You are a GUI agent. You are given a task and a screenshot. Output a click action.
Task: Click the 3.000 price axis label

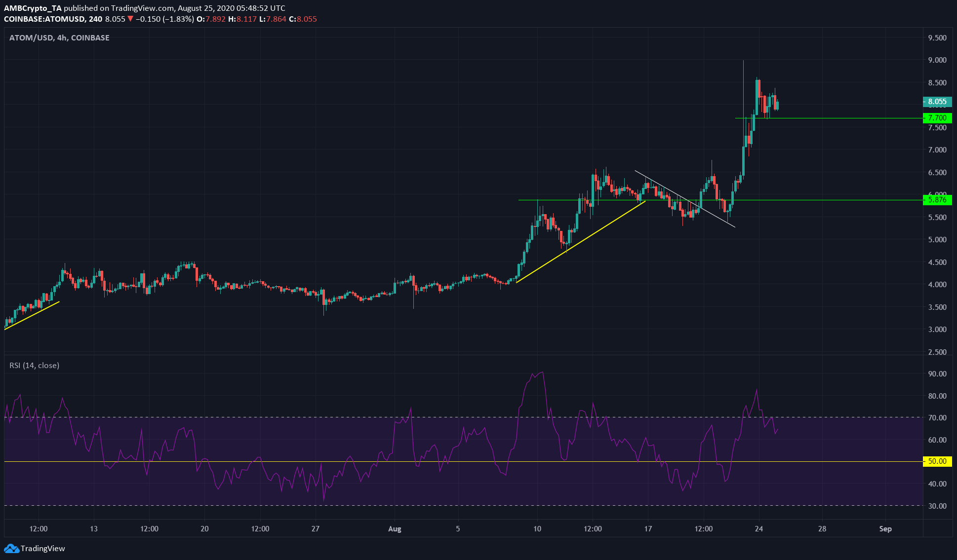[x=937, y=329]
